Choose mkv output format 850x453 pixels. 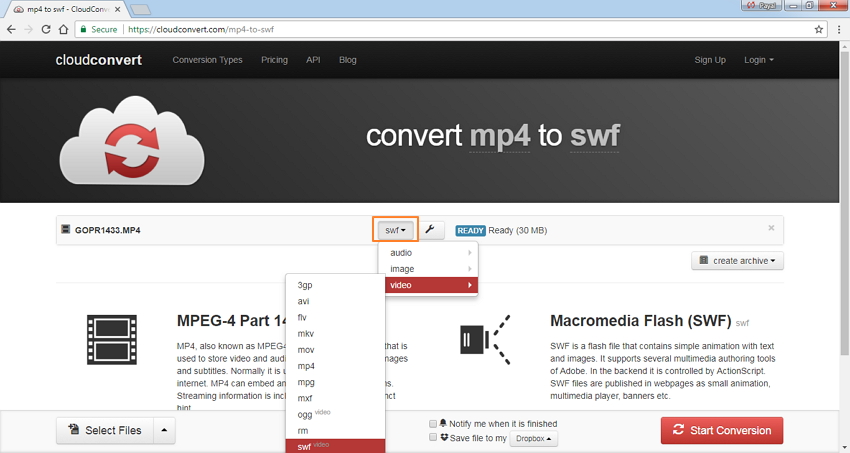[x=335, y=334]
